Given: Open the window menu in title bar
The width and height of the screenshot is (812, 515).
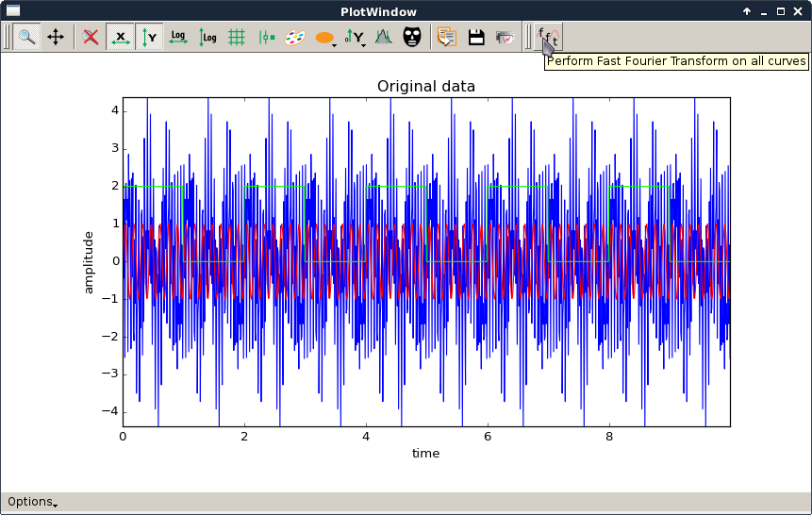Looking at the screenshot, I should click(13, 11).
